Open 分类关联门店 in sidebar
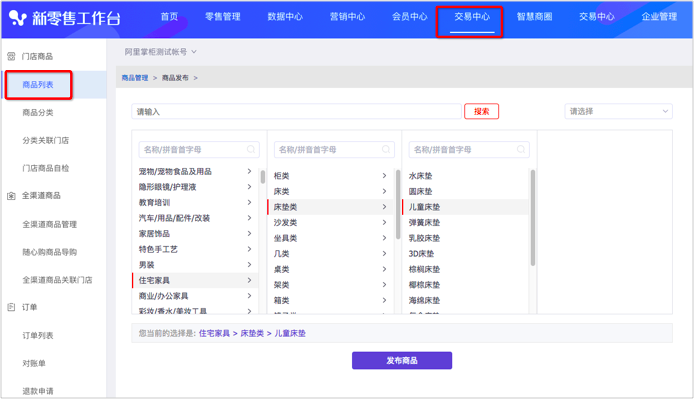 point(46,140)
